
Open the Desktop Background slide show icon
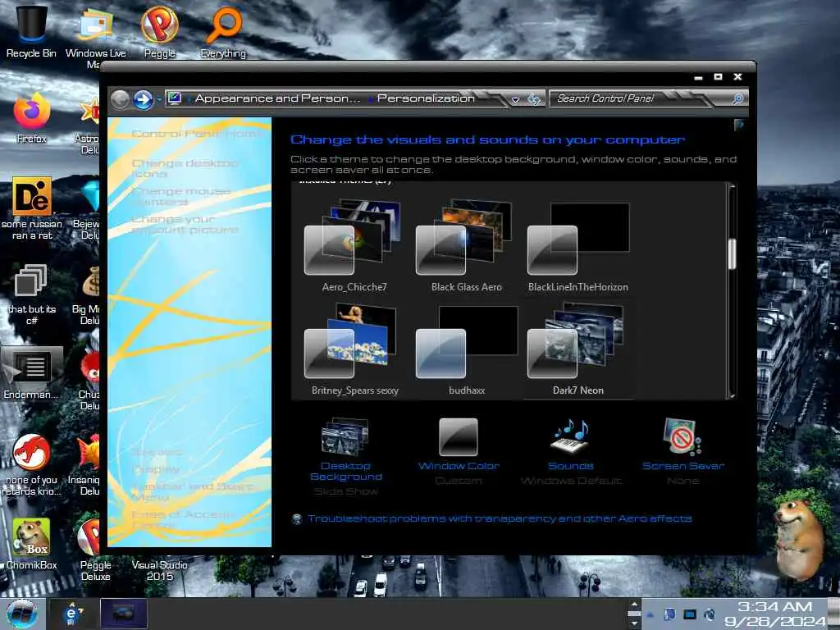(345, 436)
